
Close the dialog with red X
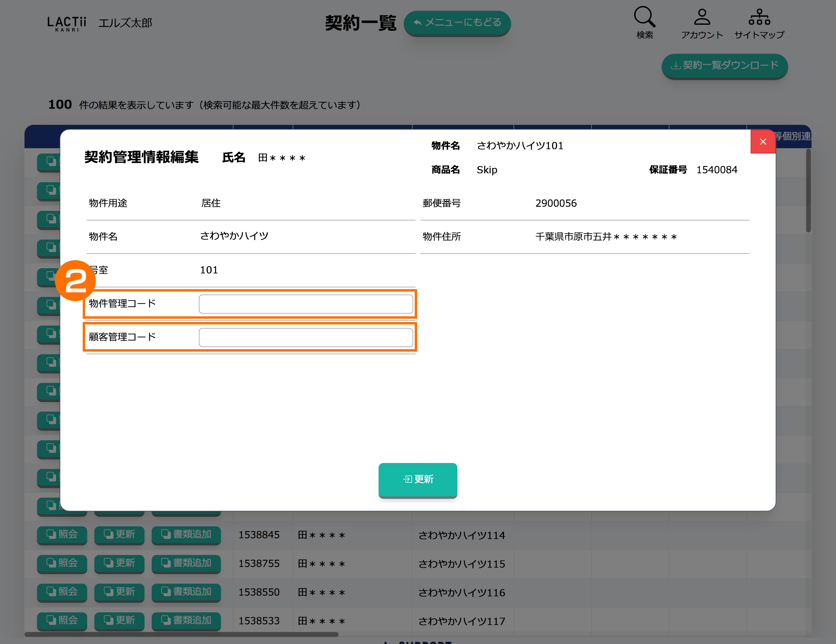763,142
